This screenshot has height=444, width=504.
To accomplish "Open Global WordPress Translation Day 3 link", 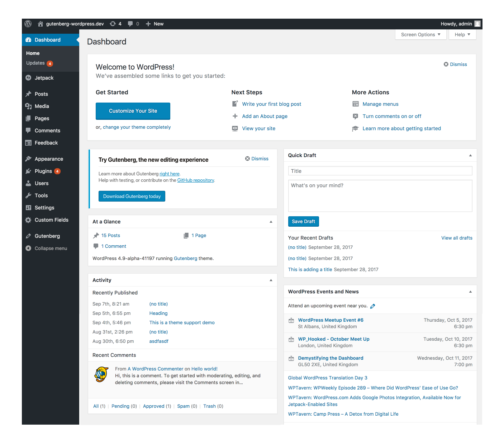I will tap(328, 378).
